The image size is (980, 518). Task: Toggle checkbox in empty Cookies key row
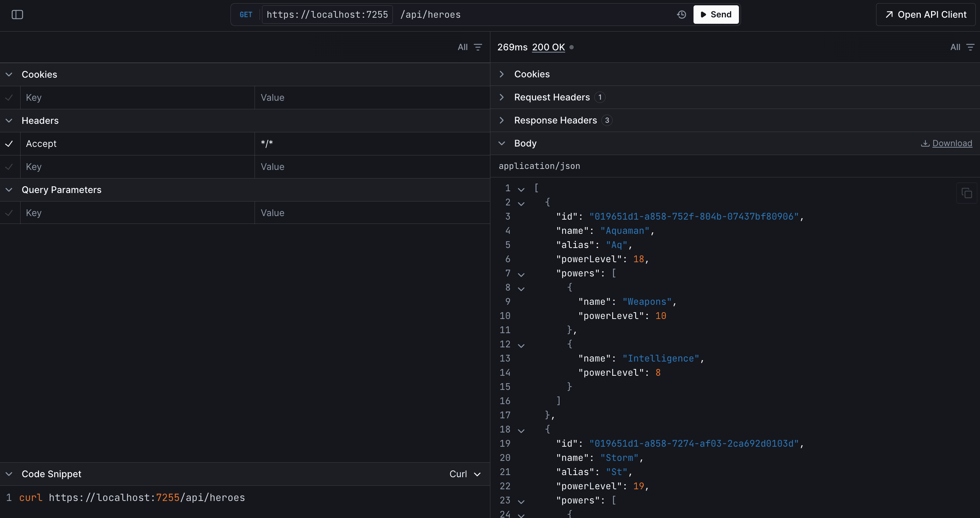pyautogui.click(x=9, y=98)
